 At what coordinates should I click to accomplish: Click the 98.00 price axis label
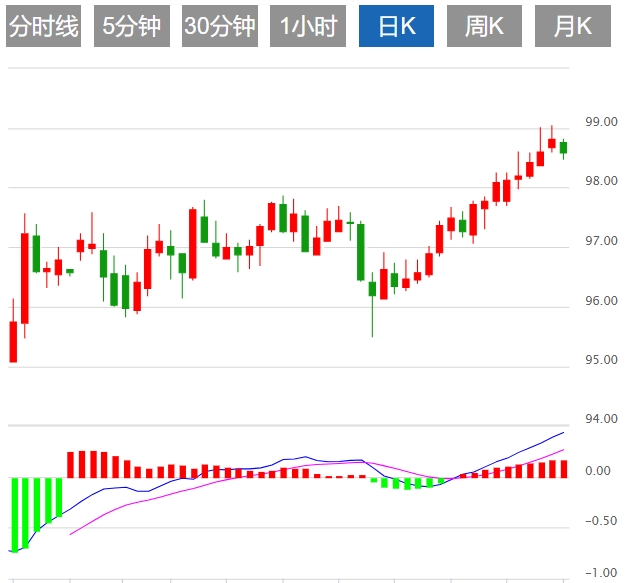pos(602,181)
